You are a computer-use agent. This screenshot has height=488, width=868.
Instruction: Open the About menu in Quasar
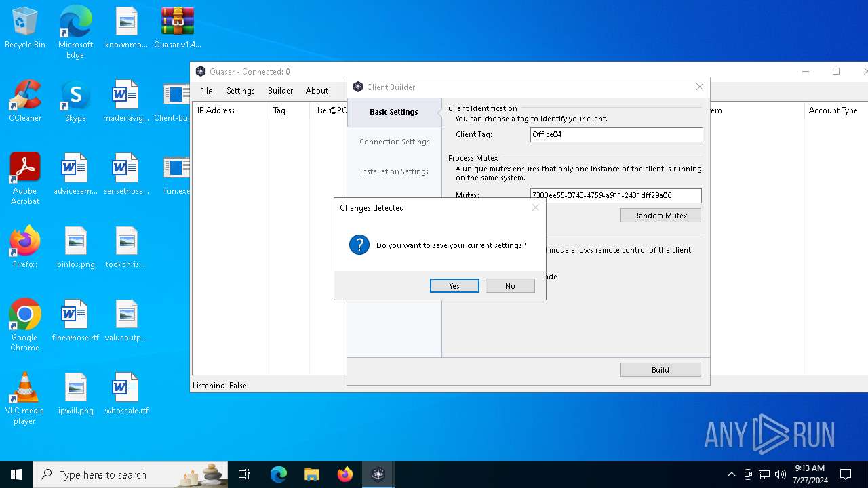(317, 91)
